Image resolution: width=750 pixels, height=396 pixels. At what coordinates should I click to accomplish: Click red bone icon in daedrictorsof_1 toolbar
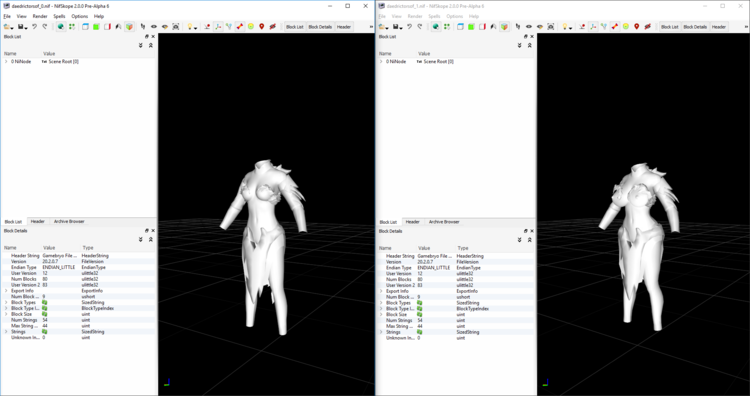click(615, 27)
